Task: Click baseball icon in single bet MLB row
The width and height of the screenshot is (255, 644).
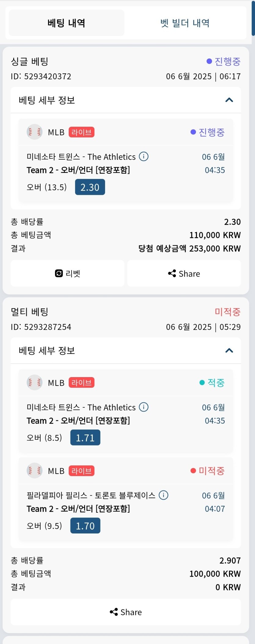Action: click(x=35, y=132)
